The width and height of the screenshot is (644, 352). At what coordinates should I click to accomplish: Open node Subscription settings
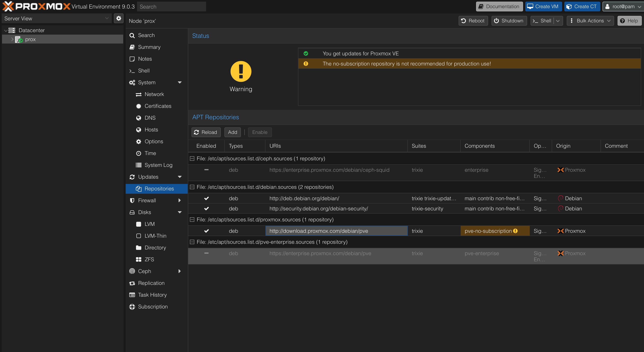153,306
